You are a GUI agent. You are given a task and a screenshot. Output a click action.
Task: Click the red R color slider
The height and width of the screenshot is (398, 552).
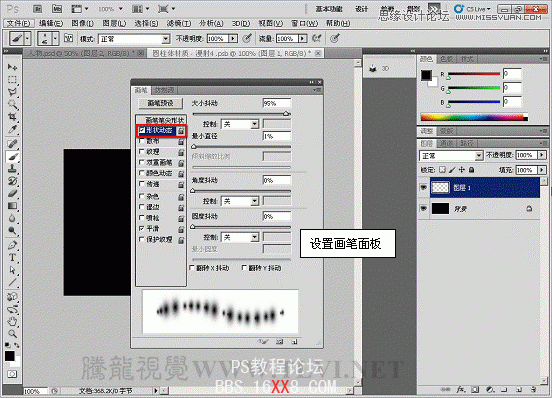(x=474, y=74)
